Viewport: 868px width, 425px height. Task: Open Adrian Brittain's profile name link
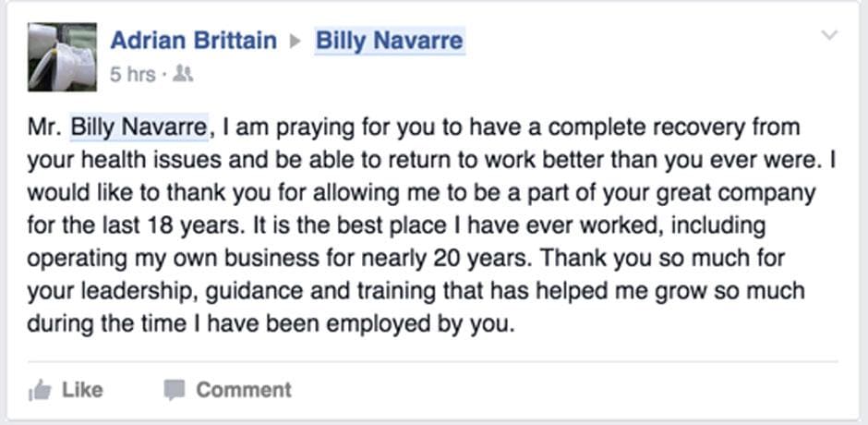pyautogui.click(x=193, y=41)
